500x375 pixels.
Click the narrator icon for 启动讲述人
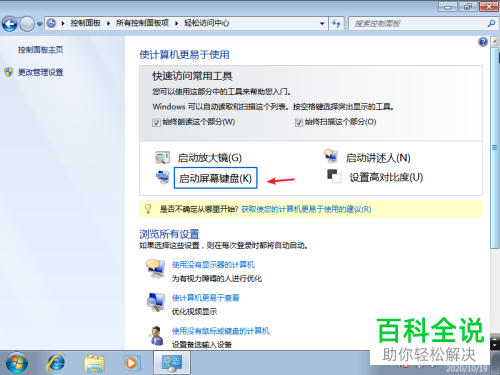[330, 156]
